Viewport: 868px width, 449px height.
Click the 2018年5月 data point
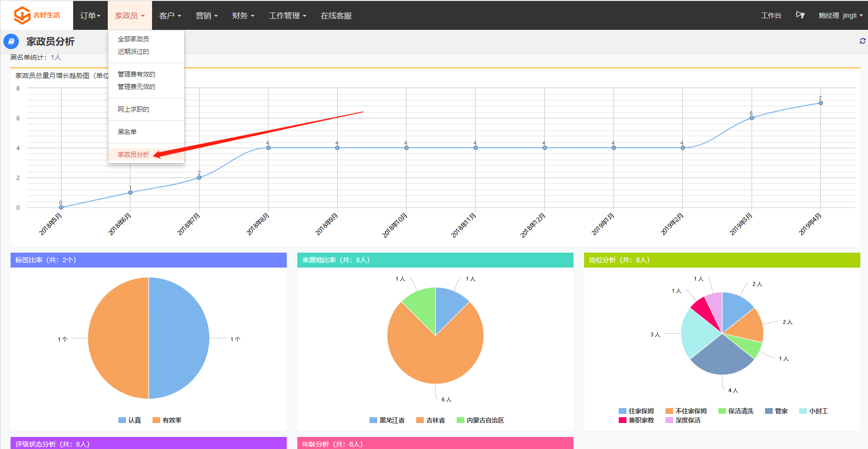point(61,207)
